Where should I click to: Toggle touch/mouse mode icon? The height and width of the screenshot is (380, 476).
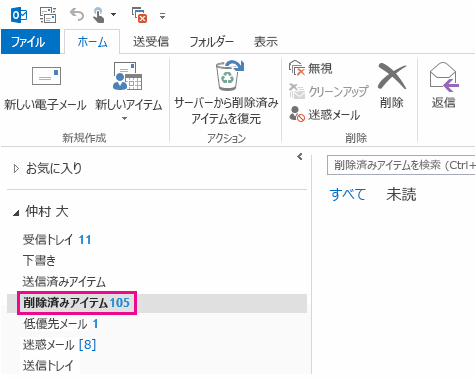pos(99,15)
